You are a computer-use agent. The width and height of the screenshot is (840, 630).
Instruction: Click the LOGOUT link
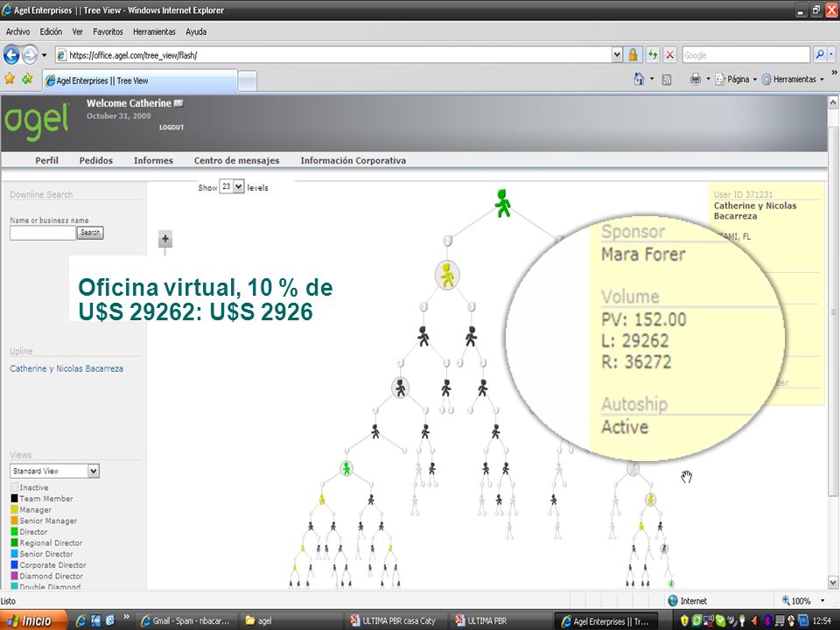click(x=171, y=128)
